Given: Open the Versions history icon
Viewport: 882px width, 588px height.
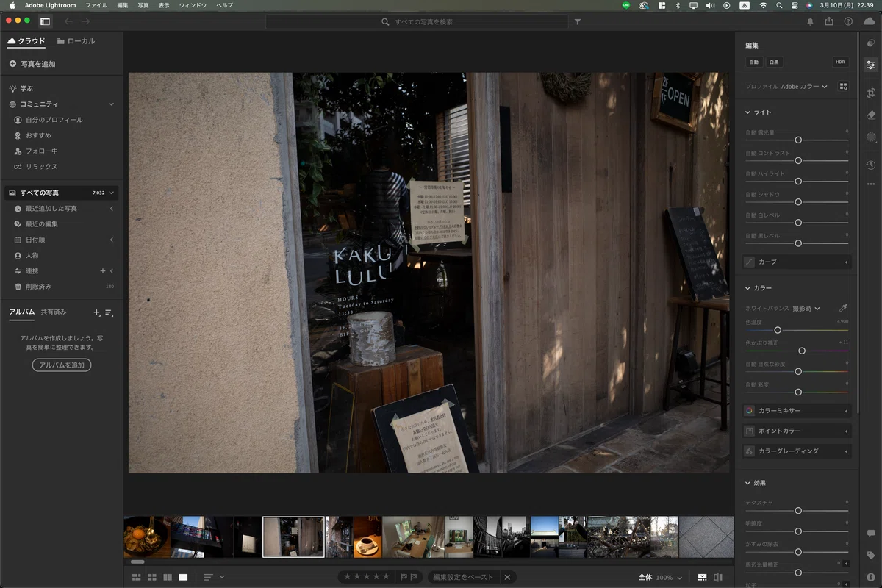Looking at the screenshot, I should tap(871, 165).
